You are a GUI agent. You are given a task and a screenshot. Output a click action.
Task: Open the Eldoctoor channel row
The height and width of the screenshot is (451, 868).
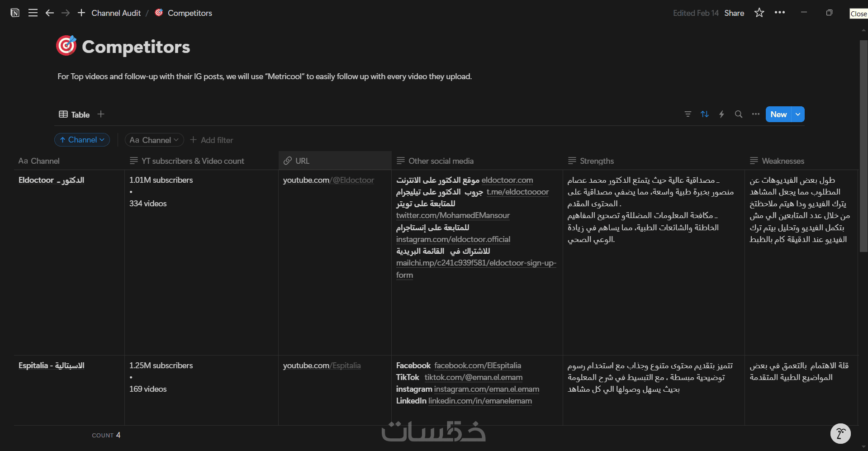click(52, 180)
